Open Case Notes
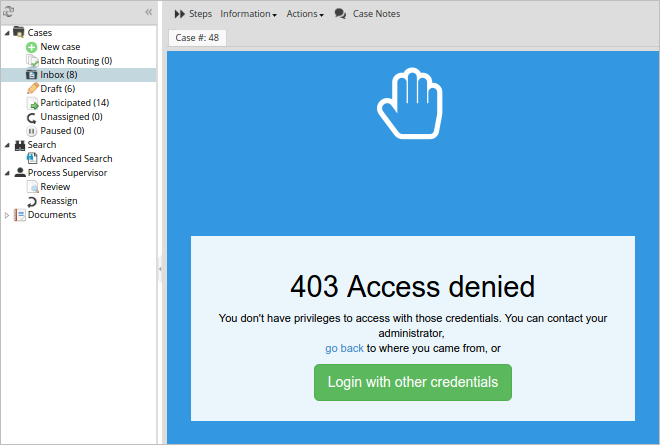660x445 pixels. 368,14
